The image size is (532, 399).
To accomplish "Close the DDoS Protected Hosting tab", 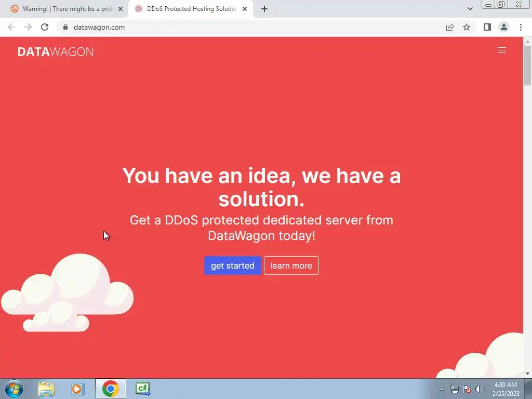I will (x=245, y=9).
